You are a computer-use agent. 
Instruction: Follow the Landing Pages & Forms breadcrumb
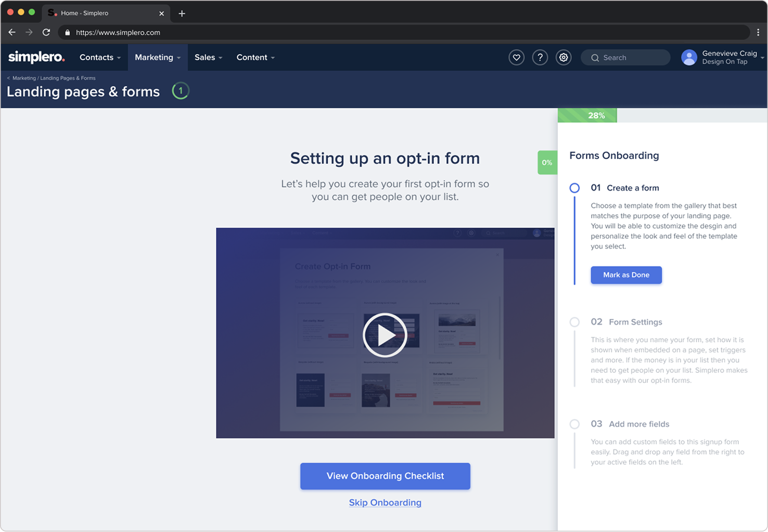point(68,78)
